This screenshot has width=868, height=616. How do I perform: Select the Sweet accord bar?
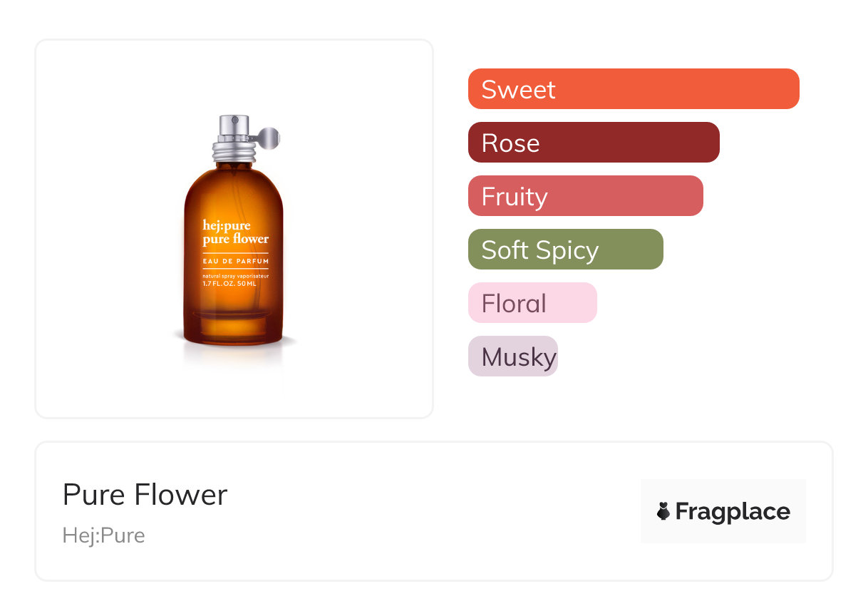(x=633, y=89)
